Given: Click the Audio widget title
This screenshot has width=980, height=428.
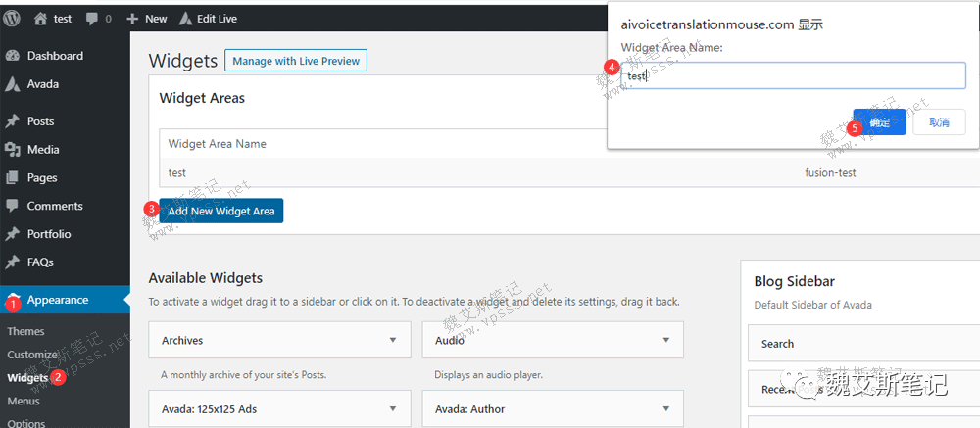Looking at the screenshot, I should (450, 341).
